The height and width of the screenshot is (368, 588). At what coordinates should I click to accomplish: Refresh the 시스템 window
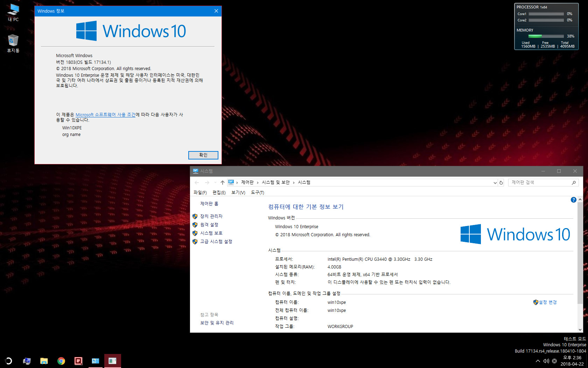(501, 183)
